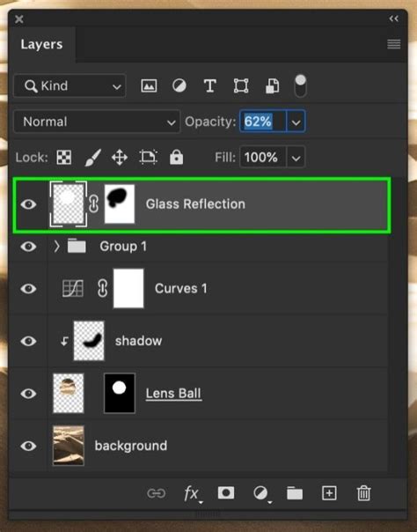Filter for type layers icon
The height and width of the screenshot is (532, 417).
[x=210, y=85]
